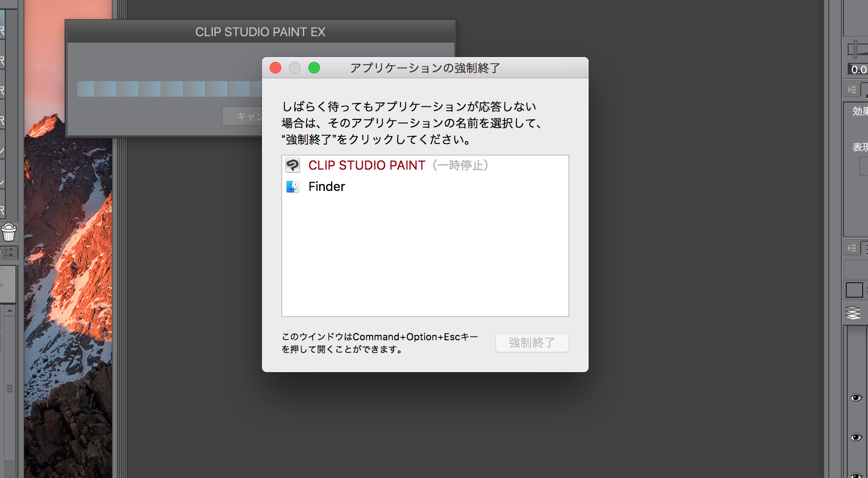This screenshot has width=868, height=478.
Task: Click the green zoom button of force quit window
Action: tap(314, 68)
